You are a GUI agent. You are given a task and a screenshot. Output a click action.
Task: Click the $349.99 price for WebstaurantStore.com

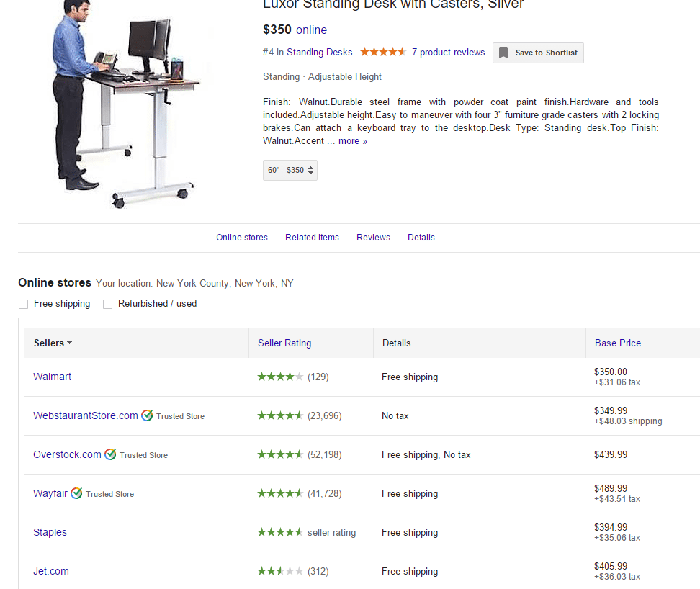coord(611,410)
